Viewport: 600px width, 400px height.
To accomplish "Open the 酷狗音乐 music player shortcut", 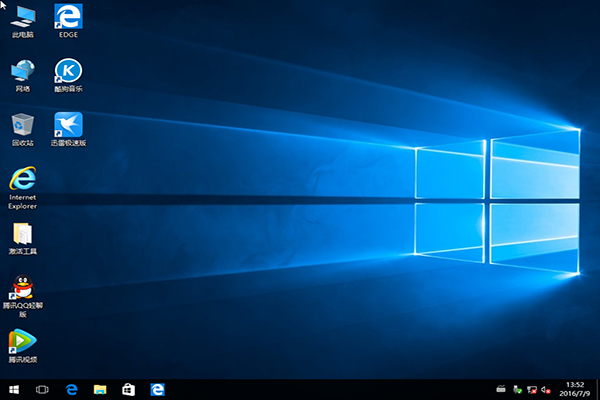I will [68, 71].
